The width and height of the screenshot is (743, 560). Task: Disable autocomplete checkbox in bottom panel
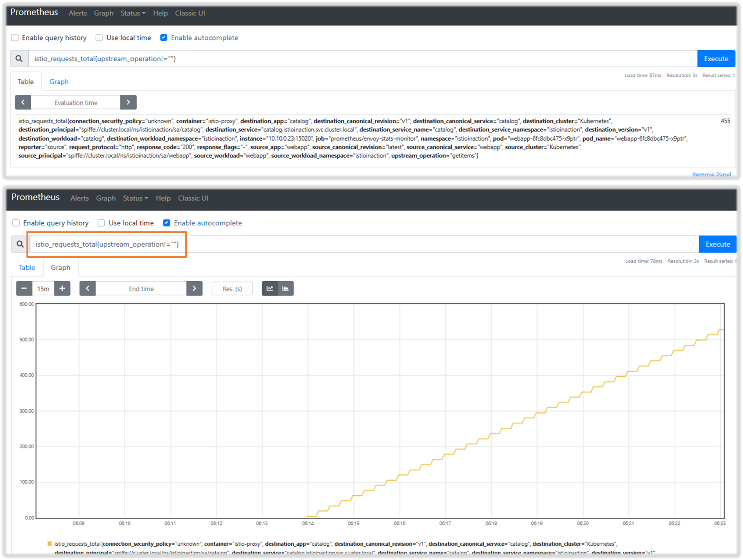(x=166, y=223)
